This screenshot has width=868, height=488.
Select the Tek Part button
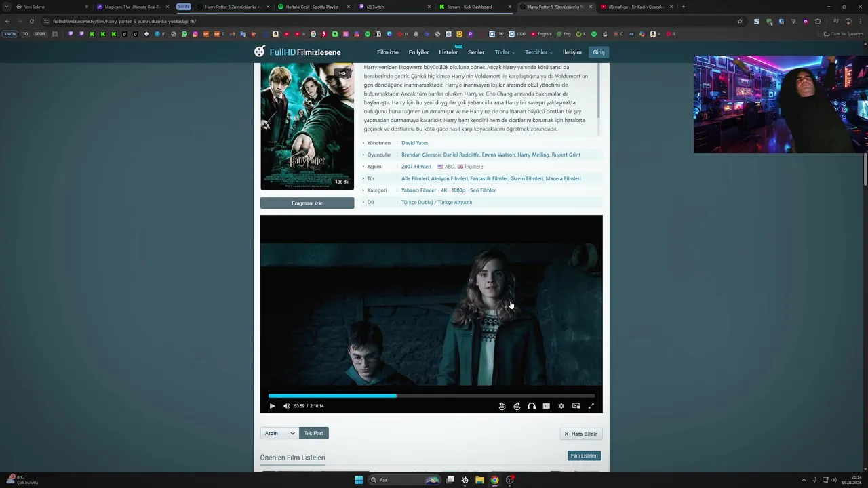[313, 433]
